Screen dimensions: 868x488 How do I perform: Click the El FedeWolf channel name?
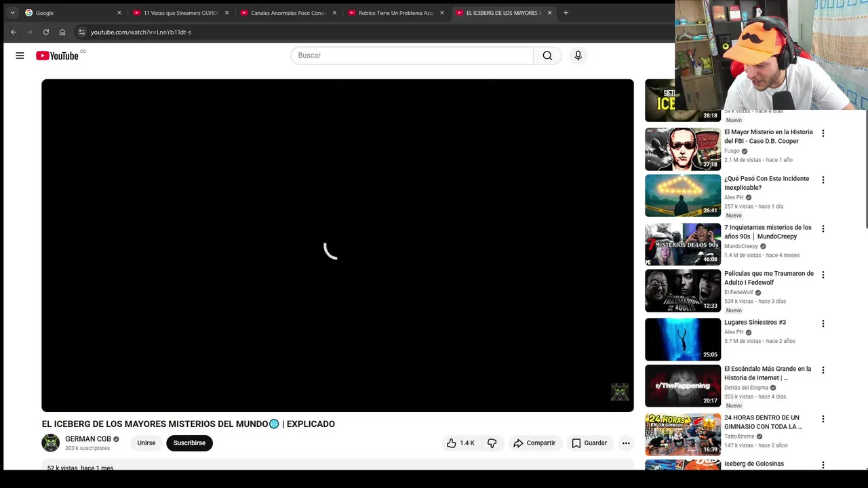pos(738,293)
